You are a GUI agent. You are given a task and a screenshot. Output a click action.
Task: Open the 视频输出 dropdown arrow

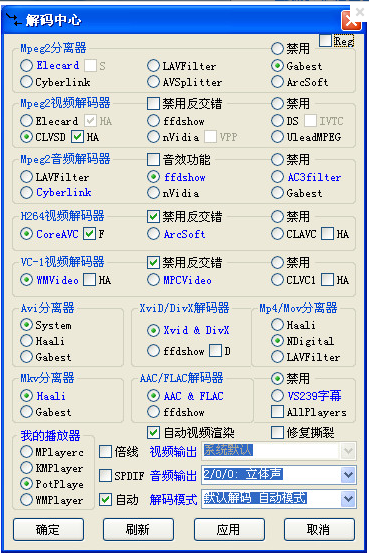[348, 451]
